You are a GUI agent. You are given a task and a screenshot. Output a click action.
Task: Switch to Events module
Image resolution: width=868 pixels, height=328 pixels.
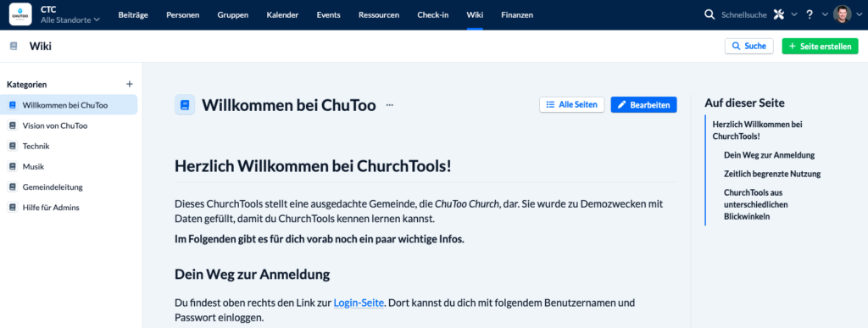[328, 15]
